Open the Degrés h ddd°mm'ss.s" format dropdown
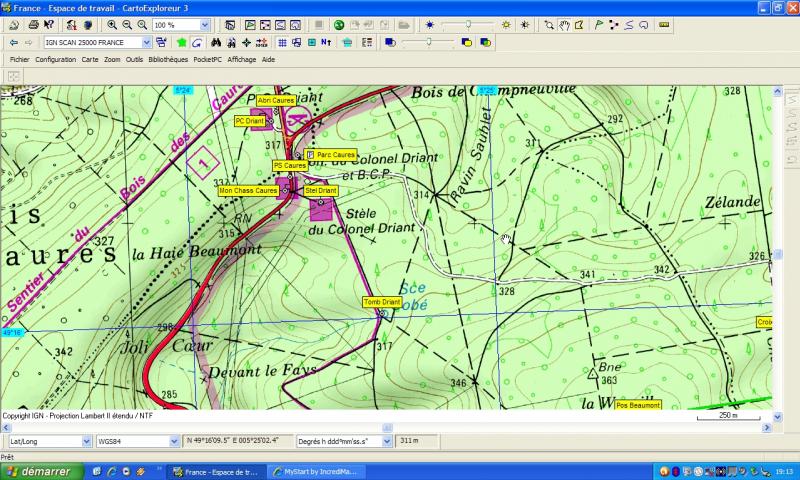Viewport: 800px width, 480px height. click(387, 441)
